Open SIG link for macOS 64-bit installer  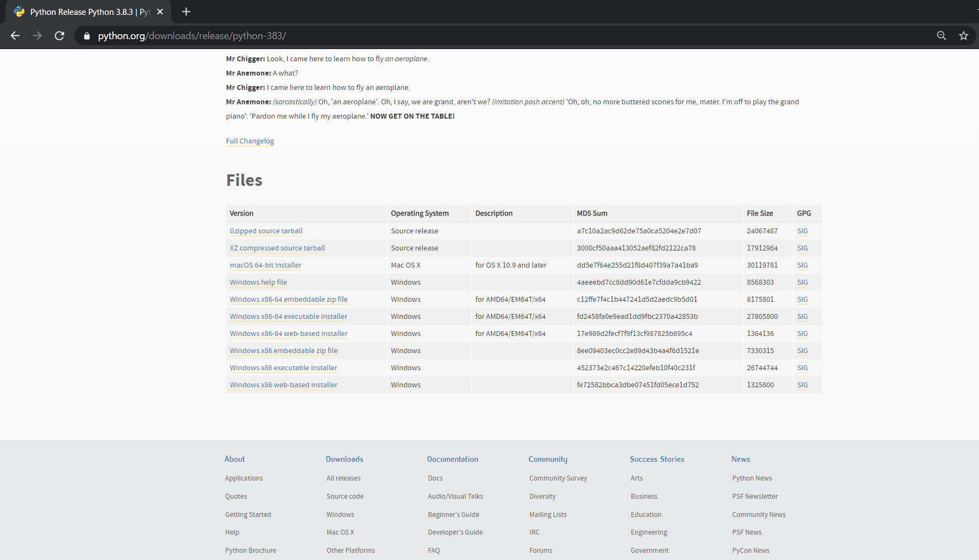pyautogui.click(x=802, y=265)
